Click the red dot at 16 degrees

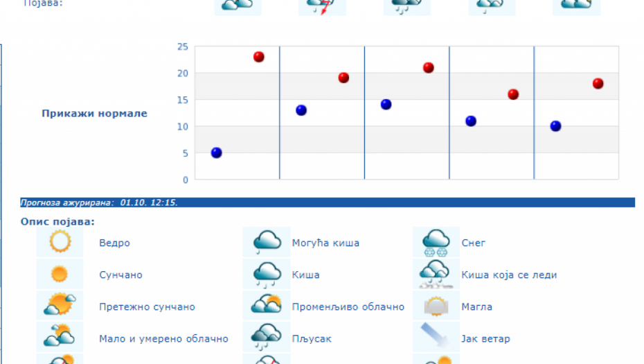513,94
